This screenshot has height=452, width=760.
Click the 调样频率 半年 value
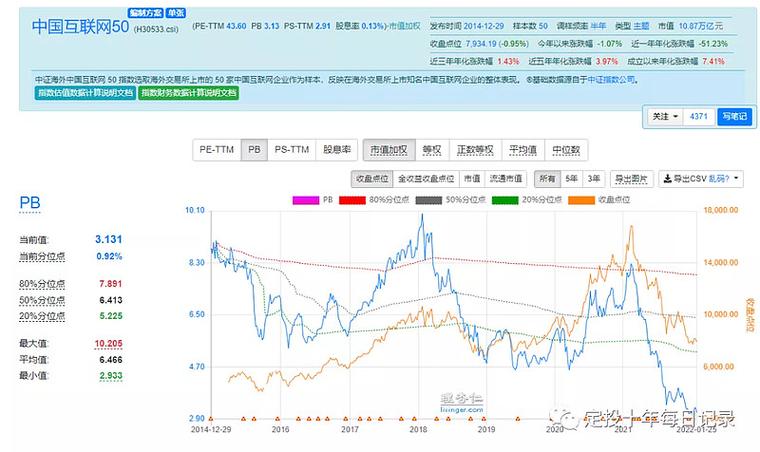pos(598,26)
